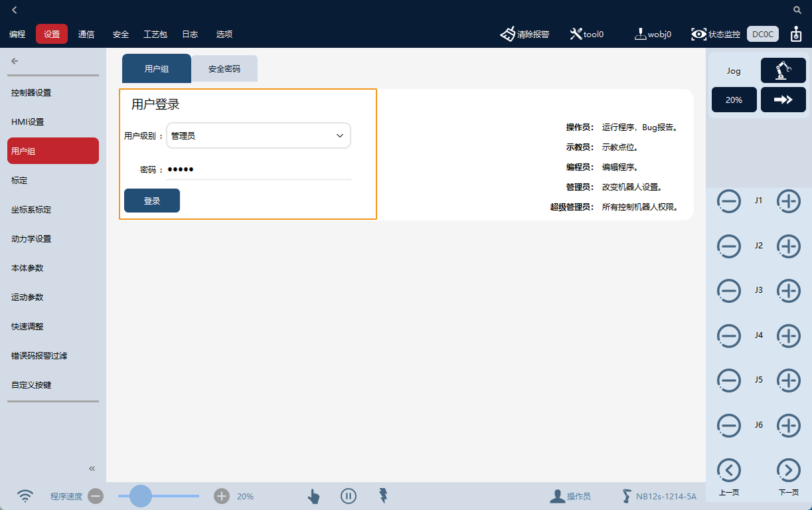This screenshot has width=812, height=510.
Task: Click the DC0C status badge
Action: 763,34
